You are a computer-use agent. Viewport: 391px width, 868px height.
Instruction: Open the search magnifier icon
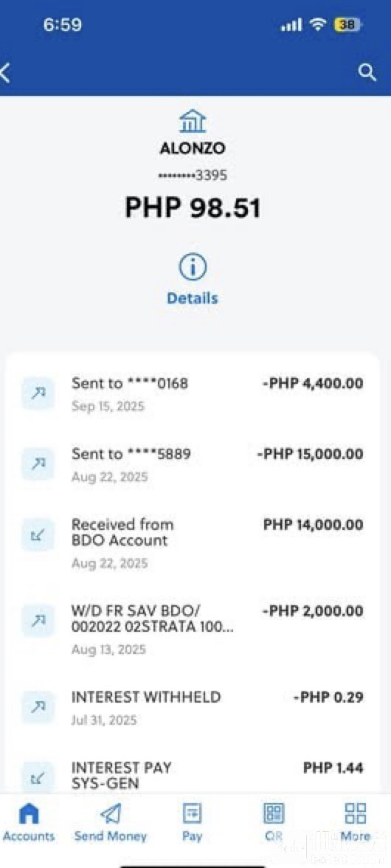pyautogui.click(x=367, y=72)
